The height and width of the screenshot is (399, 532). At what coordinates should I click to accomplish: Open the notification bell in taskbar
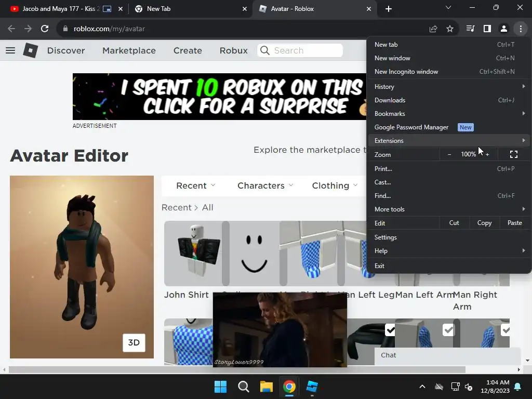(x=517, y=387)
